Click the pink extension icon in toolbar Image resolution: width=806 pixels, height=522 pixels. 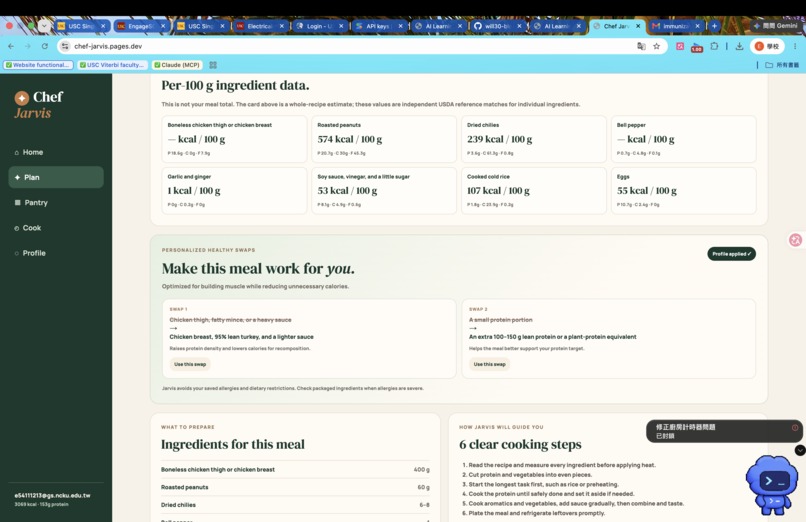(x=680, y=46)
